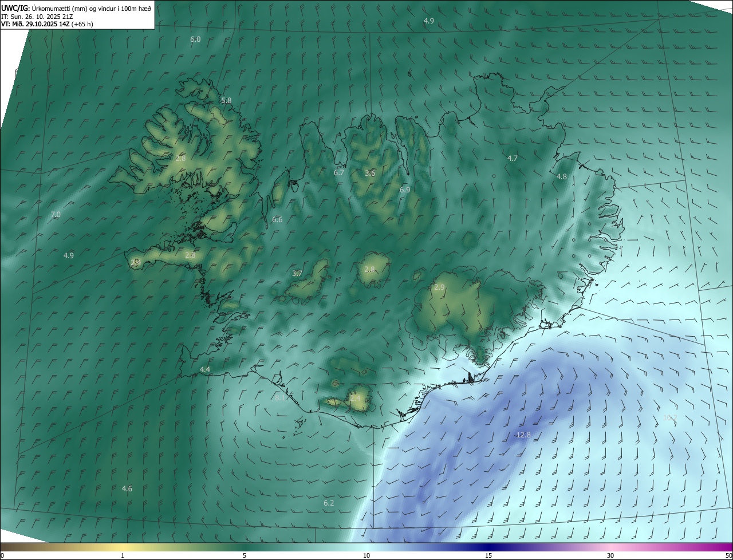Click the colorbar tick label 10
Viewport: 733px width, 560px height.
[366, 555]
